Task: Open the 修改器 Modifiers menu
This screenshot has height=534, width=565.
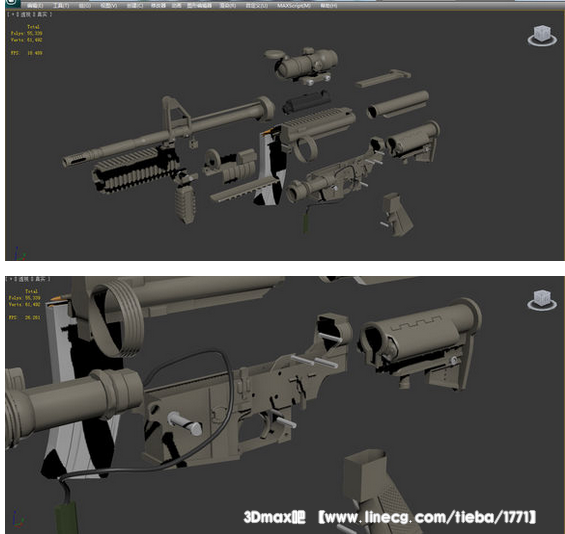Action: (x=158, y=5)
